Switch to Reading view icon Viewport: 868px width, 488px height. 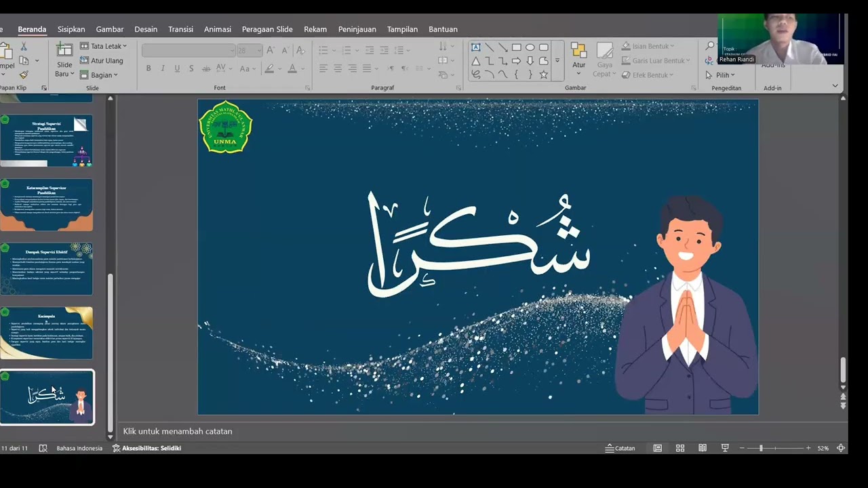coord(703,448)
